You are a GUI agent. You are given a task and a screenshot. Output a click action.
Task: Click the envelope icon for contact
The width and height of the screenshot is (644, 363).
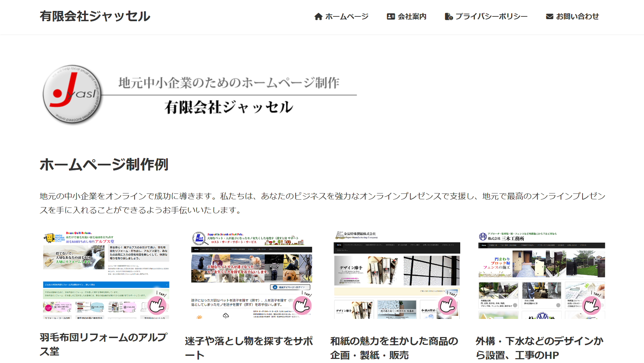coord(549,16)
